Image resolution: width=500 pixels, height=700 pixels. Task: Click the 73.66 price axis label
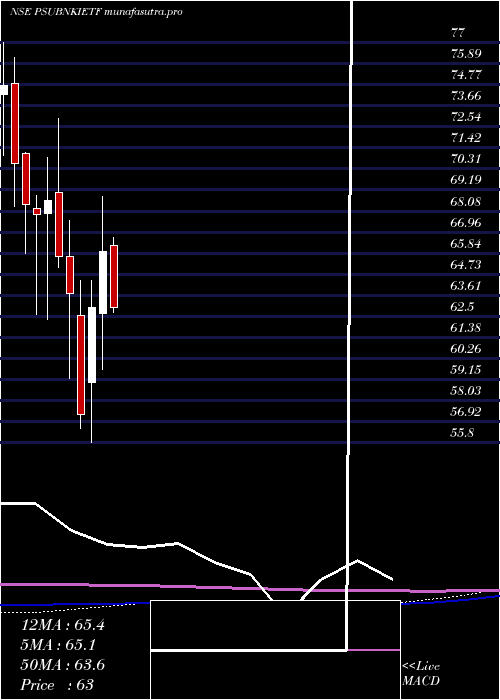466,96
